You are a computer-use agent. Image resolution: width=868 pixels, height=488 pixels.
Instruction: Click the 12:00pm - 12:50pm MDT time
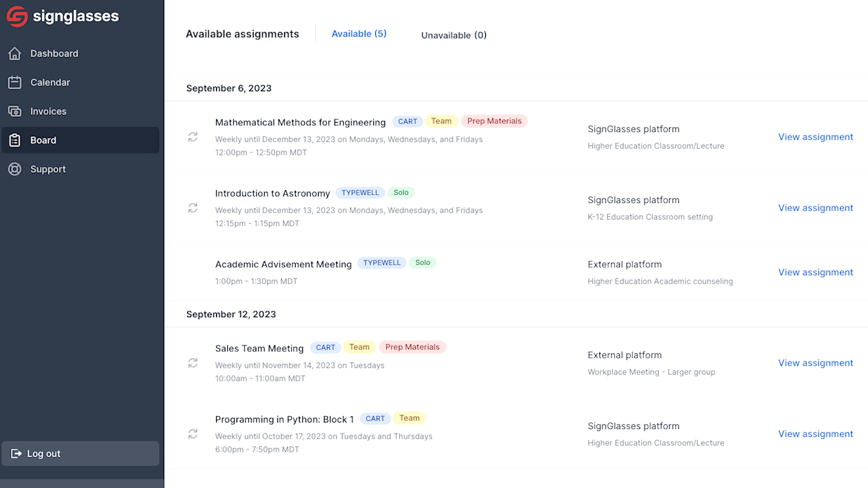click(261, 152)
